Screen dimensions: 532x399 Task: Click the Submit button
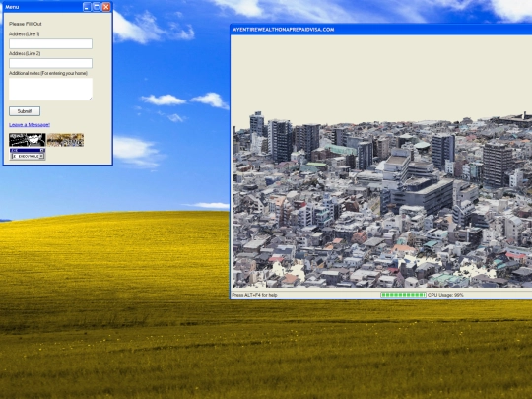25,111
